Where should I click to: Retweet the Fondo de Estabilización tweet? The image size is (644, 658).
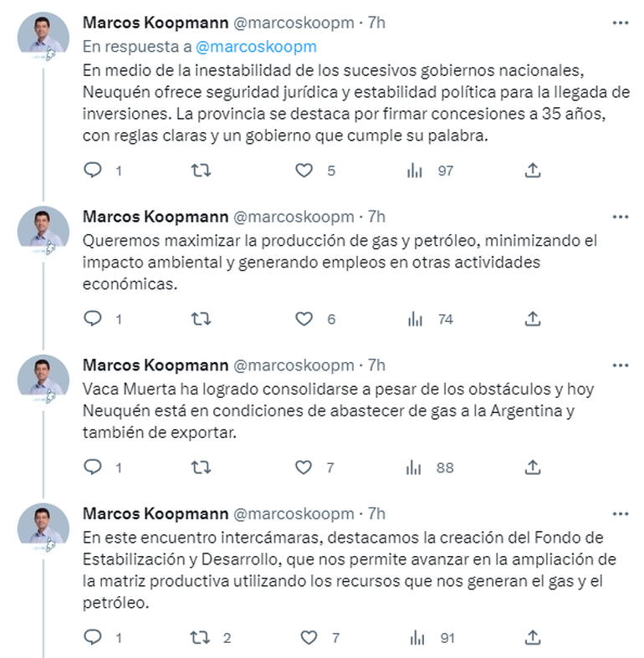(201, 638)
